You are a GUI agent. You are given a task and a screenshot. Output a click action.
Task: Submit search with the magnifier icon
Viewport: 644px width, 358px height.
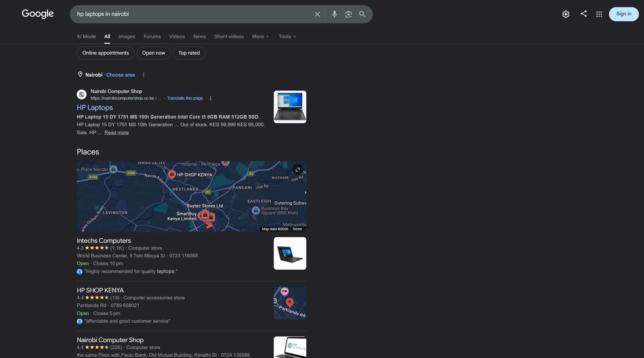362,14
